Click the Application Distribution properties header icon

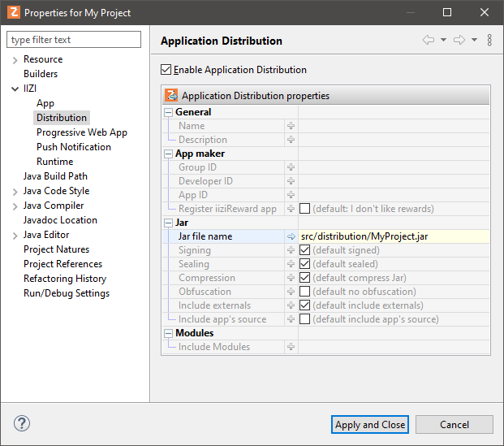pyautogui.click(x=171, y=95)
